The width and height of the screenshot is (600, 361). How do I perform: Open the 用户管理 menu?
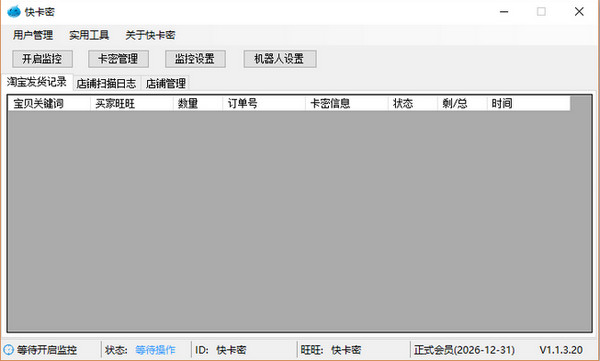33,35
